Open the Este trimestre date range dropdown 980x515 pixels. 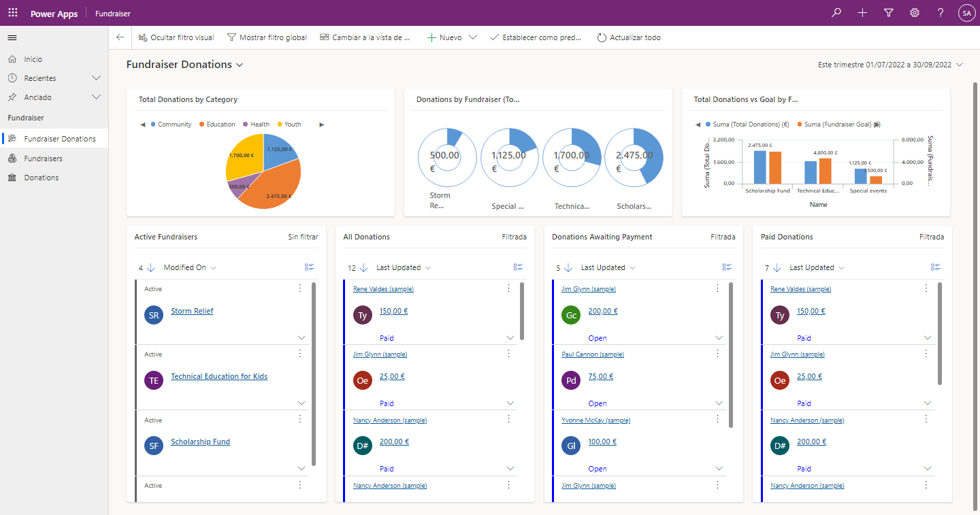pyautogui.click(x=891, y=65)
